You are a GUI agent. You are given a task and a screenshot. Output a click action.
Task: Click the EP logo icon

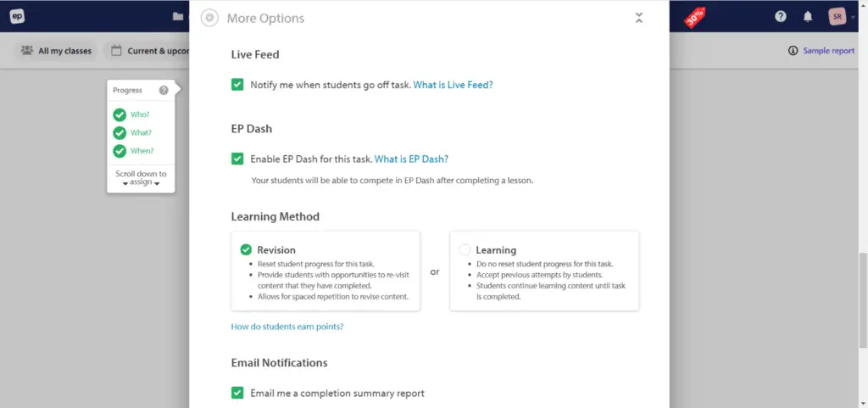[x=16, y=16]
